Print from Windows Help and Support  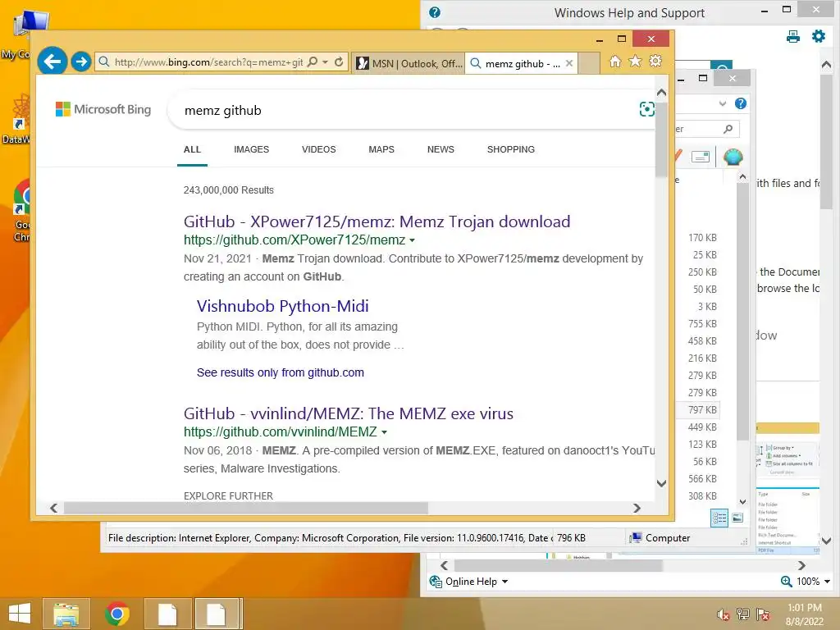pos(793,36)
